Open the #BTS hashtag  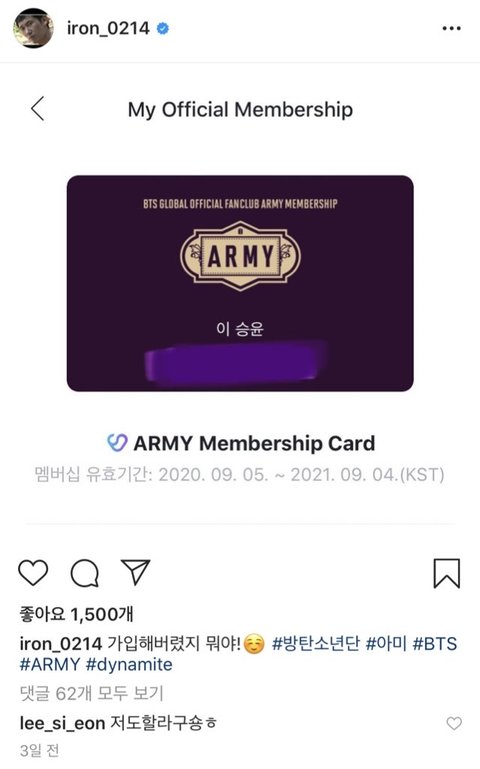[x=435, y=643]
